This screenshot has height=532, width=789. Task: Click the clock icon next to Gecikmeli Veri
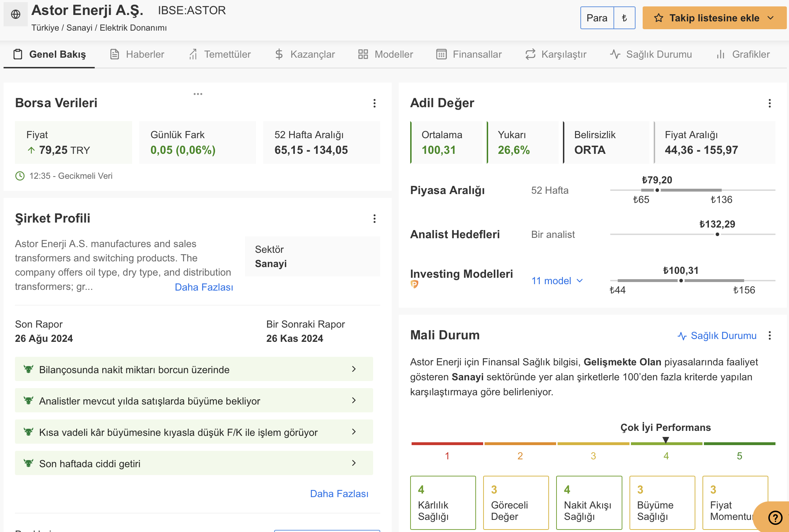pos(20,176)
